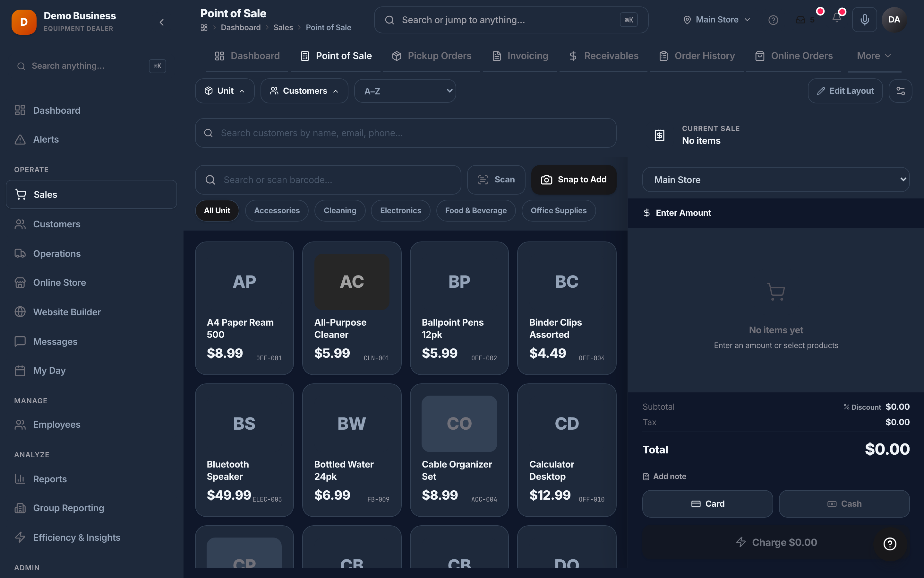
Task: Click the Operations truck icon
Action: 20,253
